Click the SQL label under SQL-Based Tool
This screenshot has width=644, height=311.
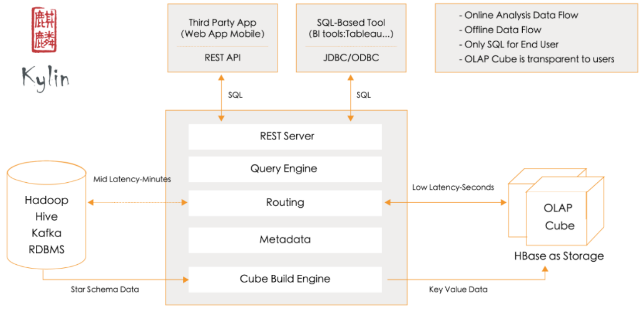[x=364, y=95]
